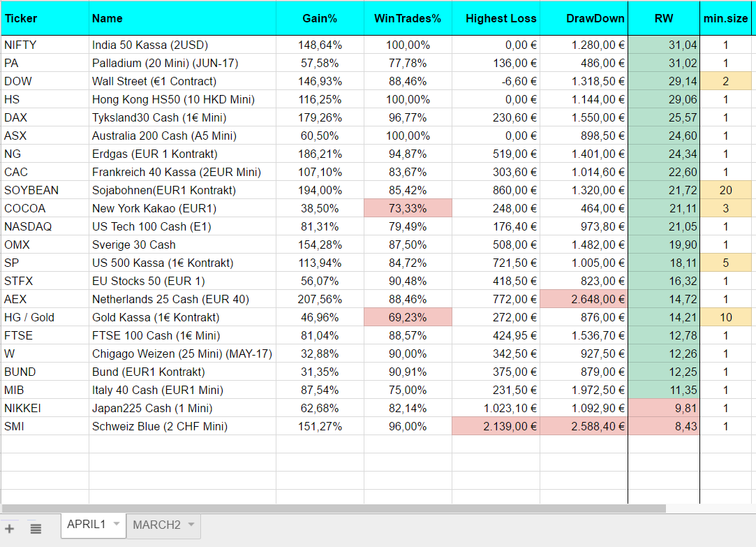The width and height of the screenshot is (756, 547).
Task: Select the Name header cell
Action: [x=182, y=18]
